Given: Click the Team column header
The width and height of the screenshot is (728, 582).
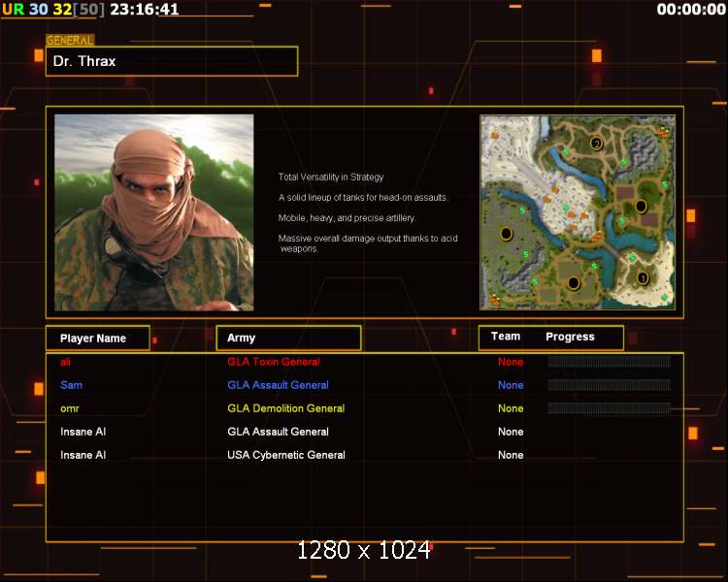Looking at the screenshot, I should [x=506, y=337].
